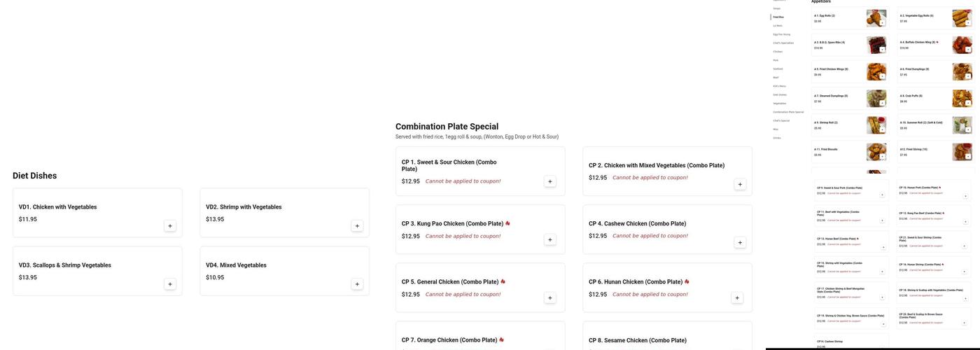980x350 pixels.
Task: Jump to Fried Rice menu category
Action: coord(778,17)
